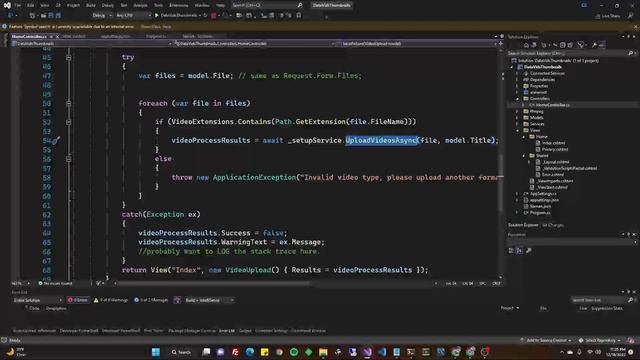640x360 pixels.
Task: Open the Debug configuration dropdown
Action: click(102, 16)
